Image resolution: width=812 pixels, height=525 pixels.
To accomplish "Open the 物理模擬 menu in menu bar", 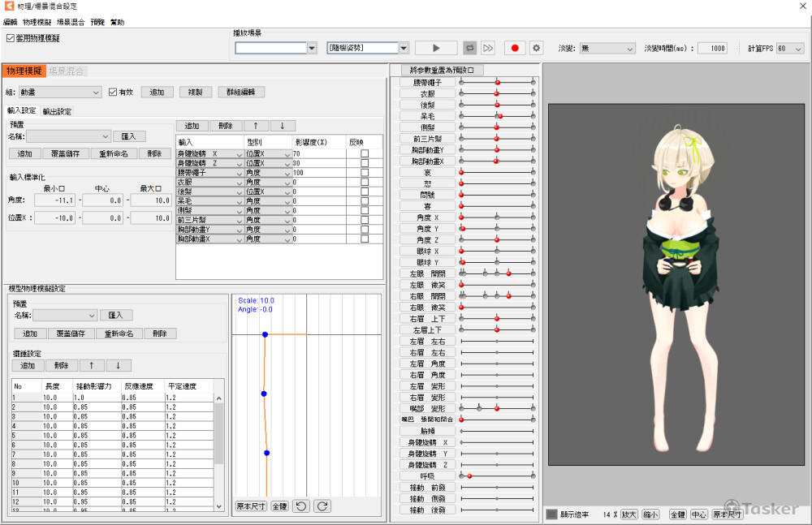I will point(37,22).
